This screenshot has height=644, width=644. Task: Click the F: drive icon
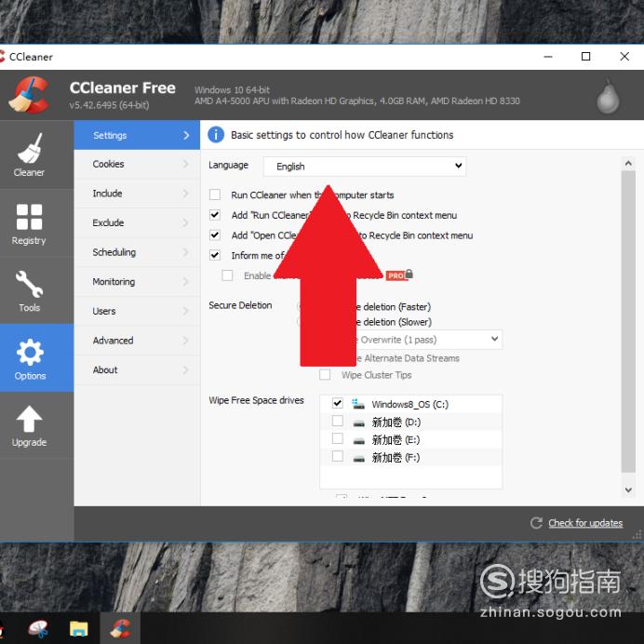point(358,459)
